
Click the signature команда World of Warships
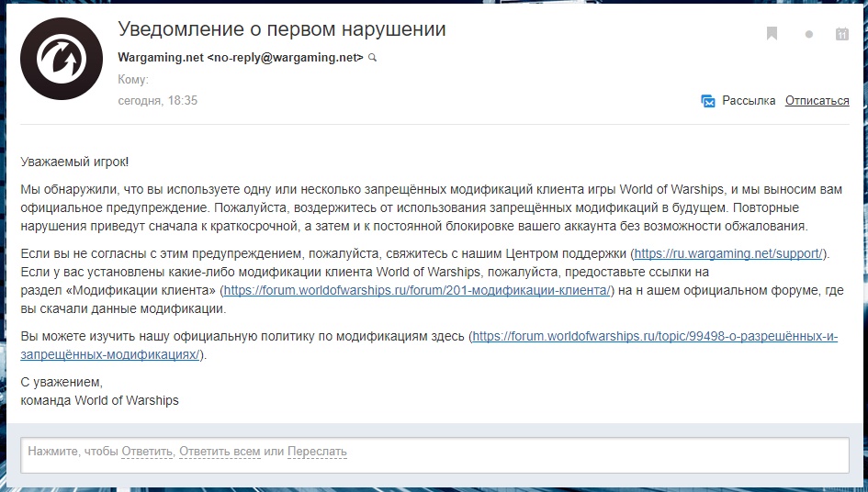[99, 400]
